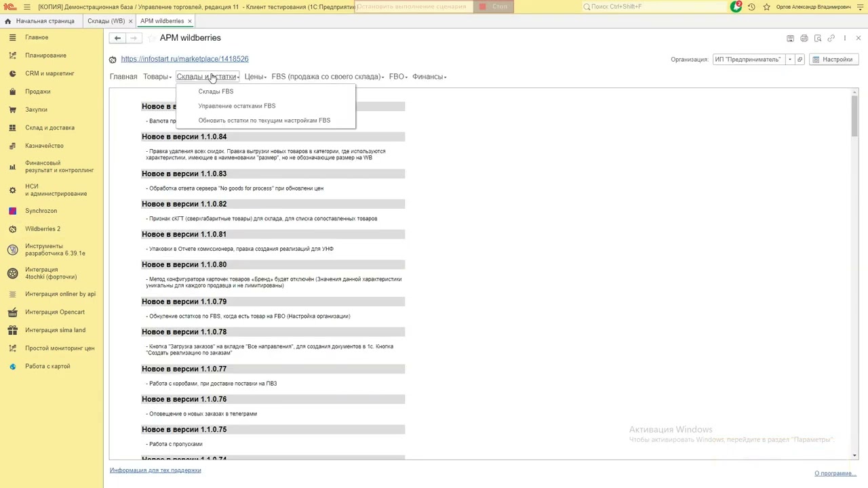This screenshot has height=488, width=868.
Task: Open the functions hamburger menu
Action: pos(27,7)
